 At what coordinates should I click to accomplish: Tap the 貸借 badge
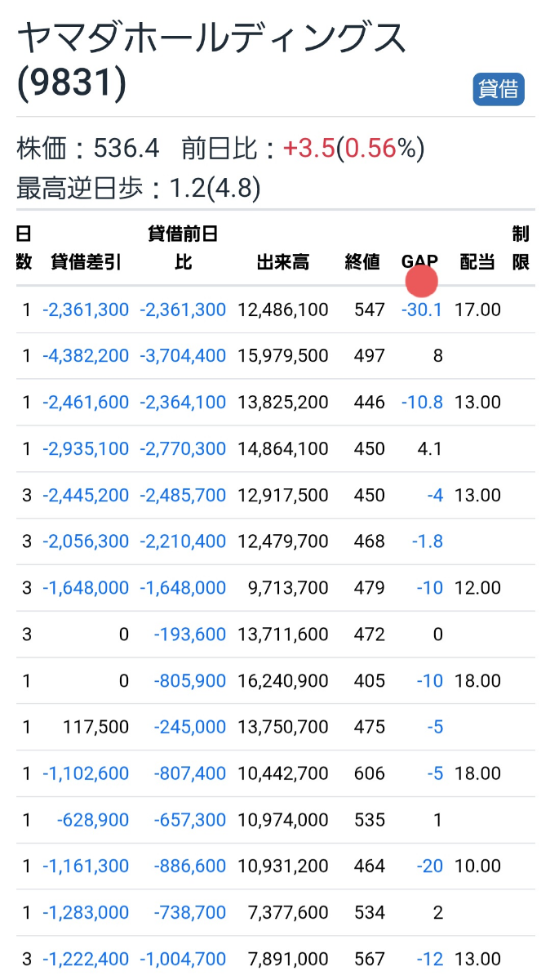pyautogui.click(x=498, y=89)
